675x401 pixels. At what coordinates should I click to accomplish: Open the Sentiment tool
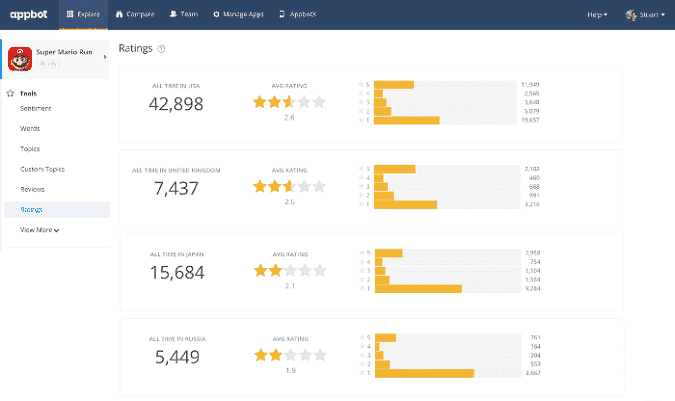click(x=36, y=108)
